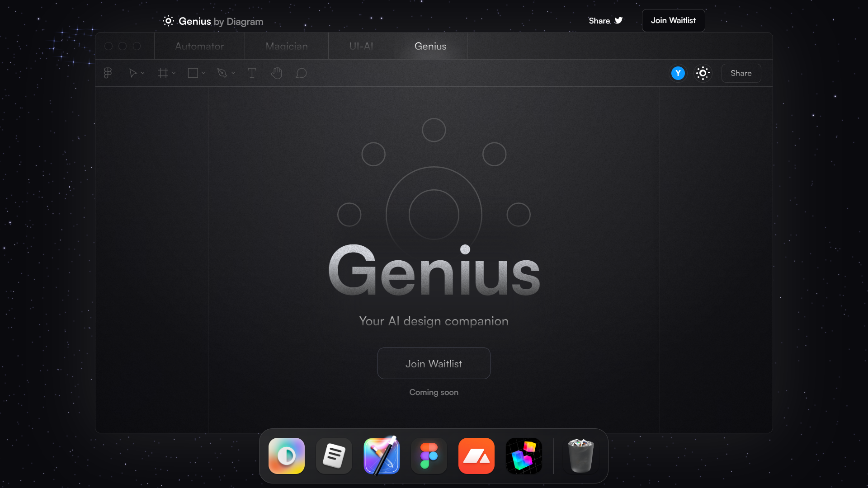This screenshot has height=488, width=868.
Task: Click the Share on Twitter link
Action: pyautogui.click(x=606, y=21)
